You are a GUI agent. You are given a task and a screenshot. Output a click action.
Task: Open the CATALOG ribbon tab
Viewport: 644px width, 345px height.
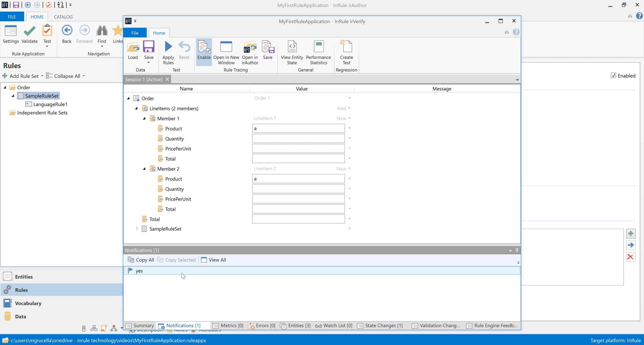coord(63,17)
